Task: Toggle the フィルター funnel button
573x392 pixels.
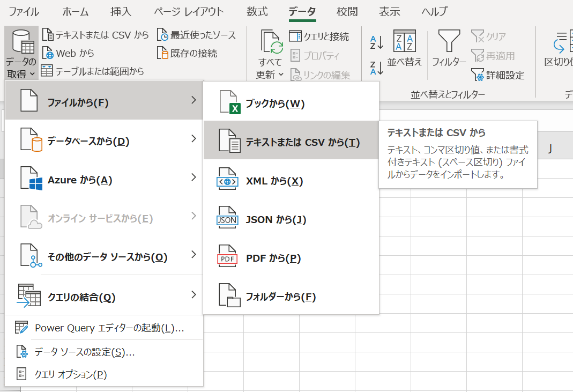Action: click(449, 48)
